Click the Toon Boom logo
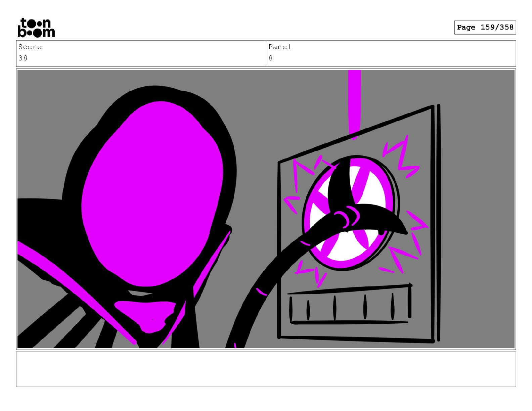 point(36,28)
